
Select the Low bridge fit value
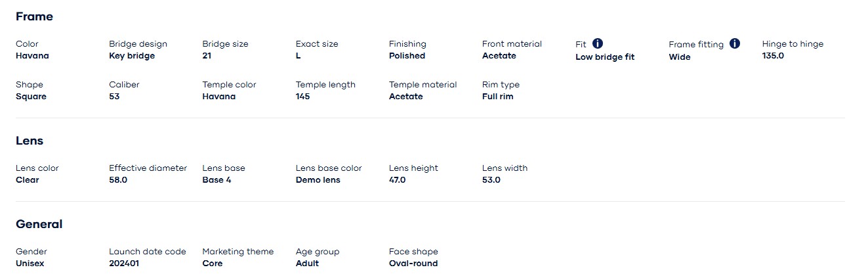(x=605, y=57)
